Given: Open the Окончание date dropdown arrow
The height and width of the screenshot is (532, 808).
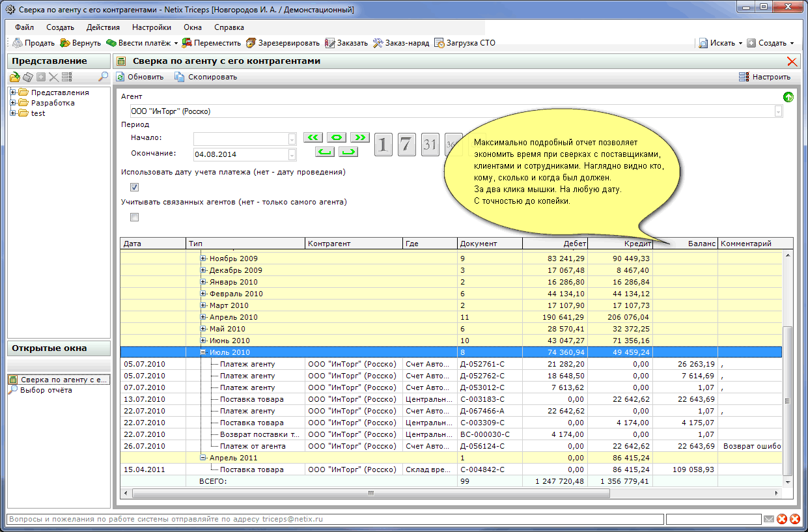Looking at the screenshot, I should [x=292, y=154].
